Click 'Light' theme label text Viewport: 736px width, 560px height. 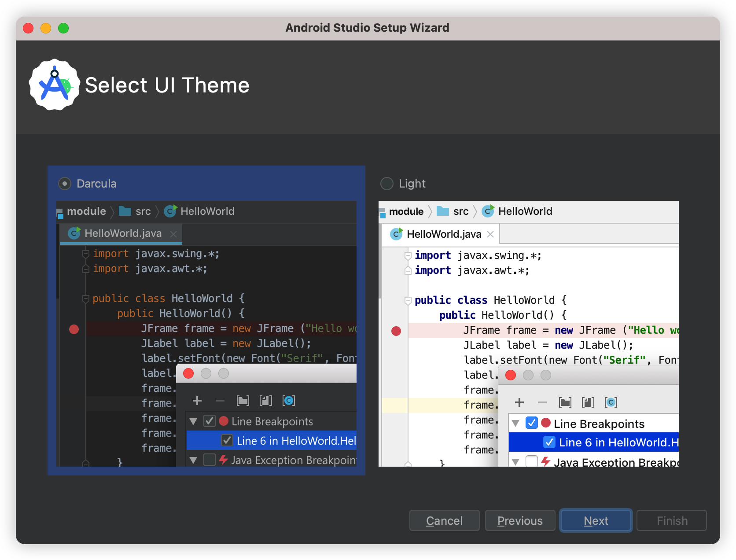click(412, 184)
